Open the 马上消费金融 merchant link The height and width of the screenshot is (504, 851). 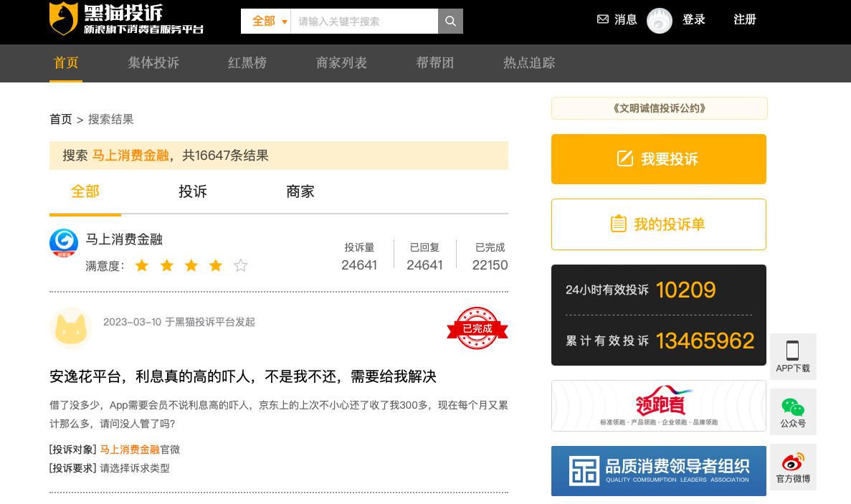tap(123, 239)
